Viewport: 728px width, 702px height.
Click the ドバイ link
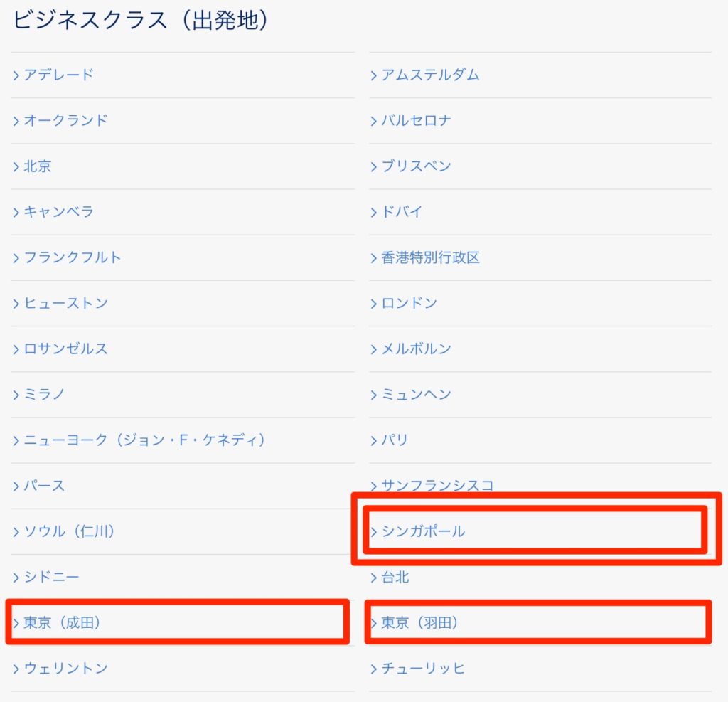[x=402, y=212]
